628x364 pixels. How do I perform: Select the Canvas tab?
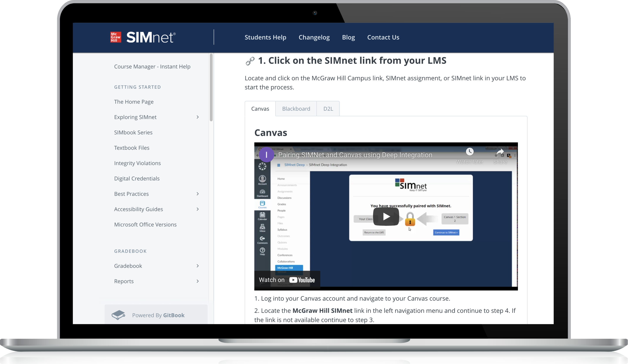click(260, 109)
